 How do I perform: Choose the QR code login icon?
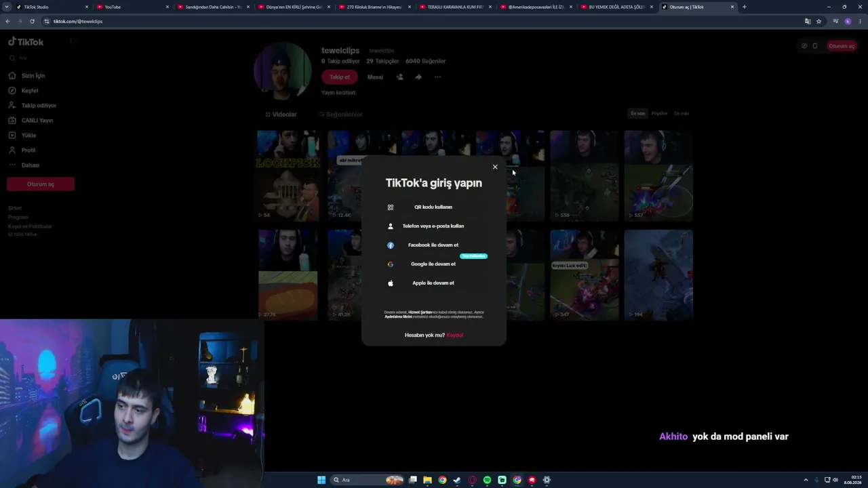point(391,207)
